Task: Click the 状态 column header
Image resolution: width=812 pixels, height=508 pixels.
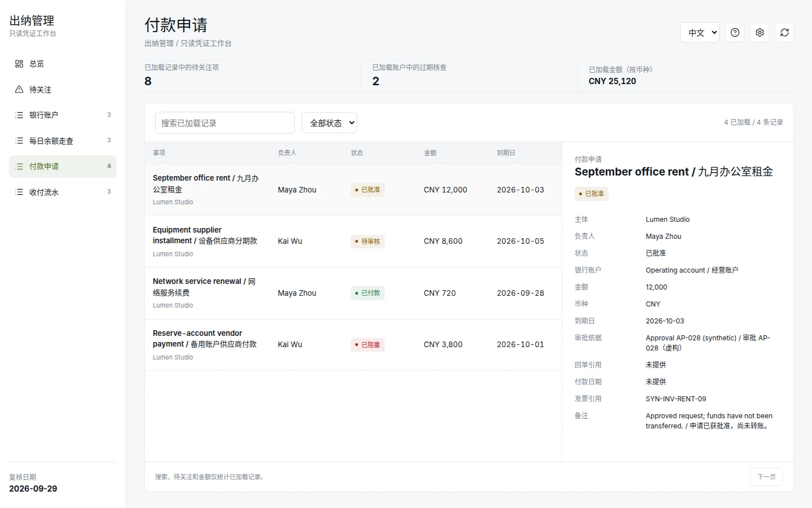Action: pyautogui.click(x=357, y=153)
